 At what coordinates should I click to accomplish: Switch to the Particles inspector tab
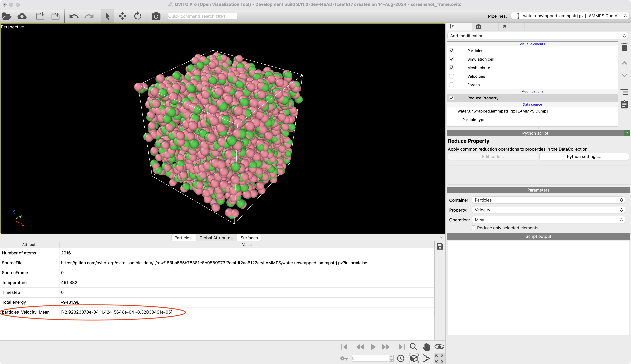(183, 238)
